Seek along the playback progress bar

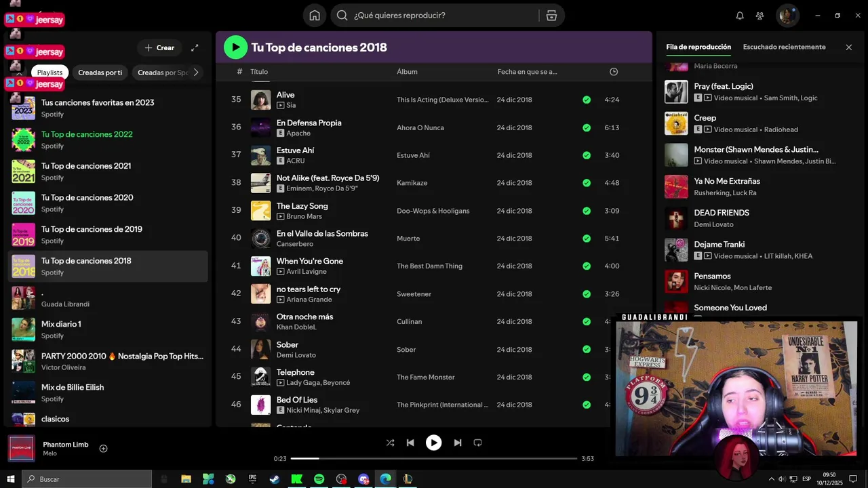click(x=434, y=459)
